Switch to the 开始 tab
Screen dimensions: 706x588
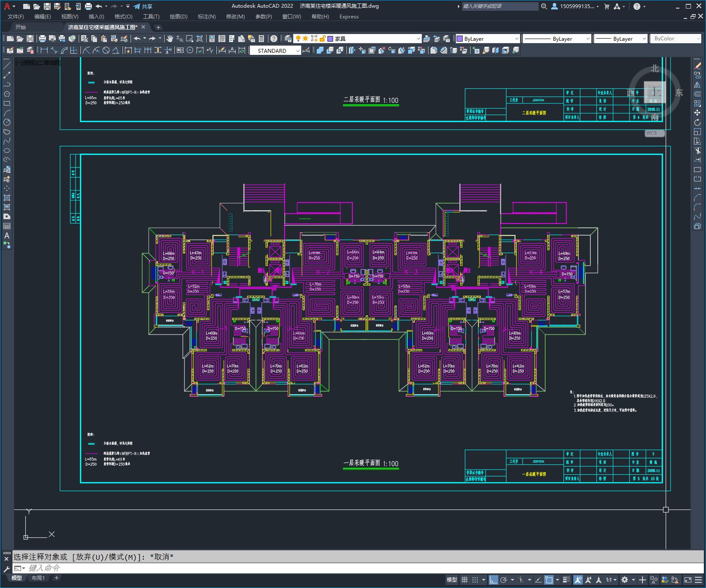(x=21, y=27)
